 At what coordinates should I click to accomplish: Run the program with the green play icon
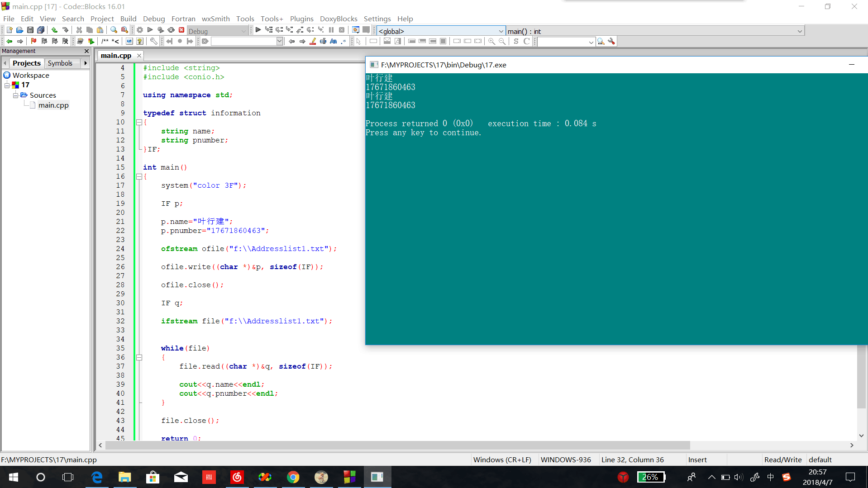click(x=150, y=30)
